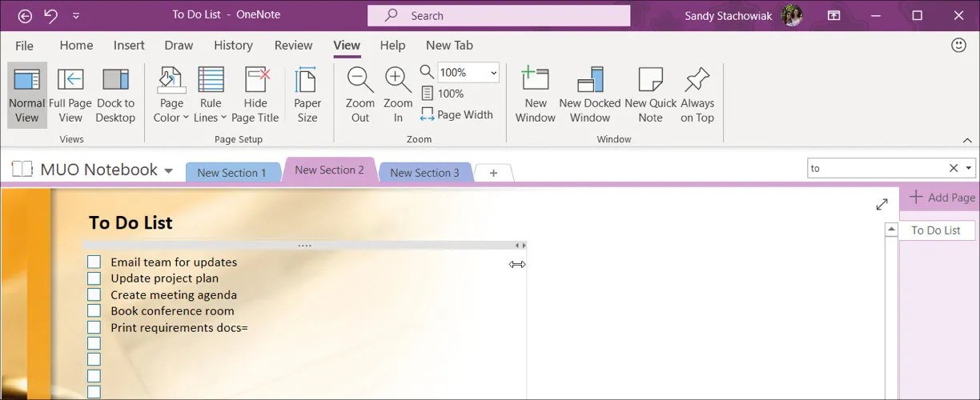Open Rule Lines options
980x400 pixels.
211,95
